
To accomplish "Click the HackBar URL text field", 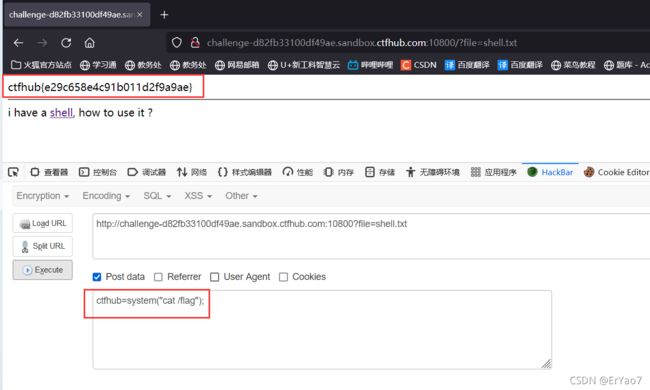I will (x=371, y=236).
